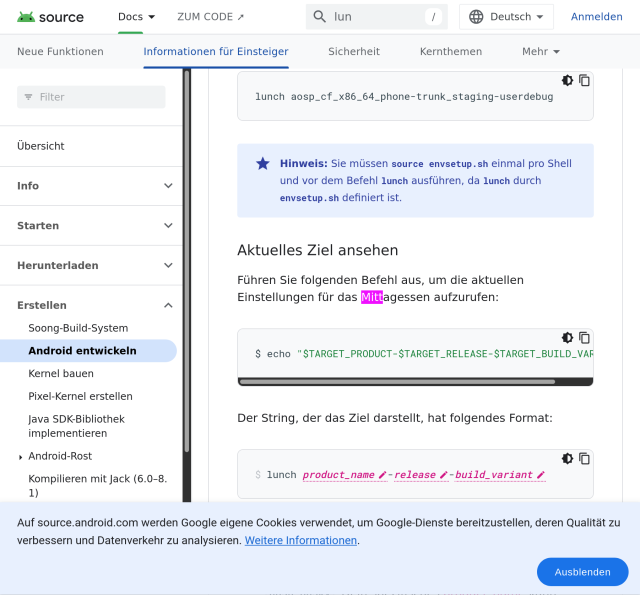This screenshot has width=640, height=595.
Task: Open the Weitere Informationen link
Action: click(301, 540)
